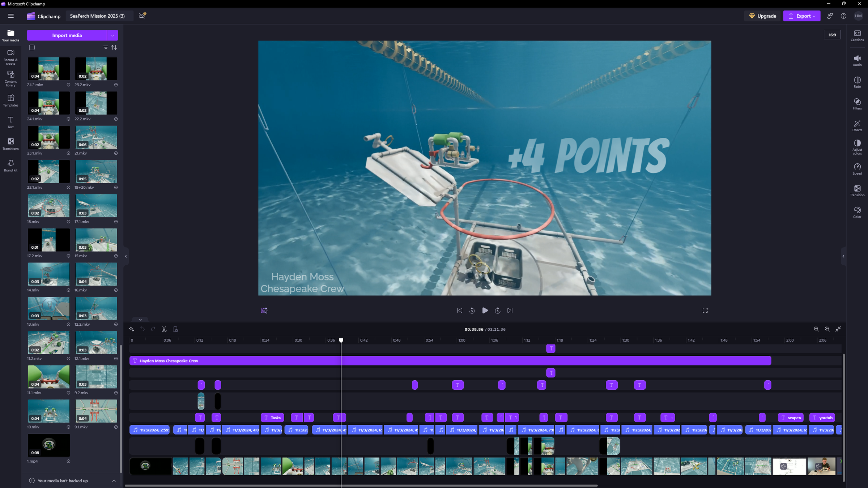Collapse the 'Your media isn't backed up' notice
Screen dimensions: 868x488
tap(114, 481)
